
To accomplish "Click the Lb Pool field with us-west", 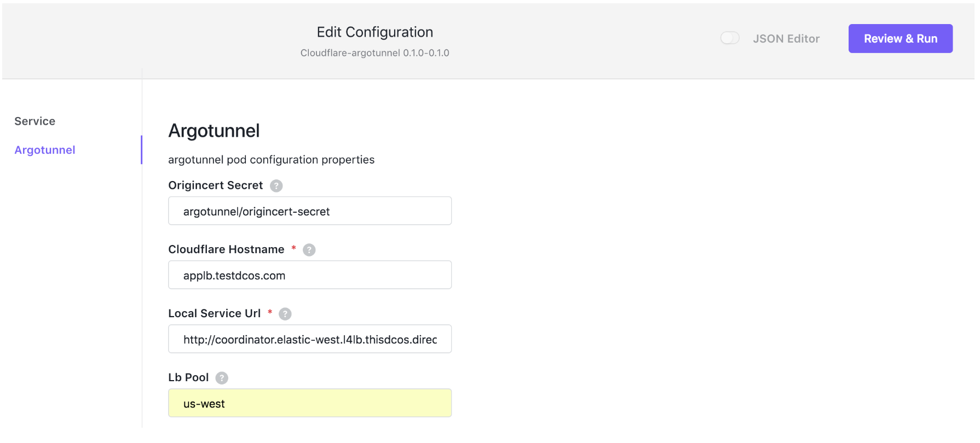I will pos(310,403).
